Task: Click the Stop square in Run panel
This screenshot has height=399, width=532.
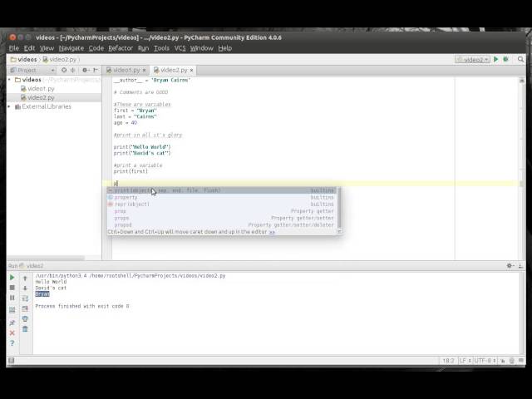Action: (12, 288)
